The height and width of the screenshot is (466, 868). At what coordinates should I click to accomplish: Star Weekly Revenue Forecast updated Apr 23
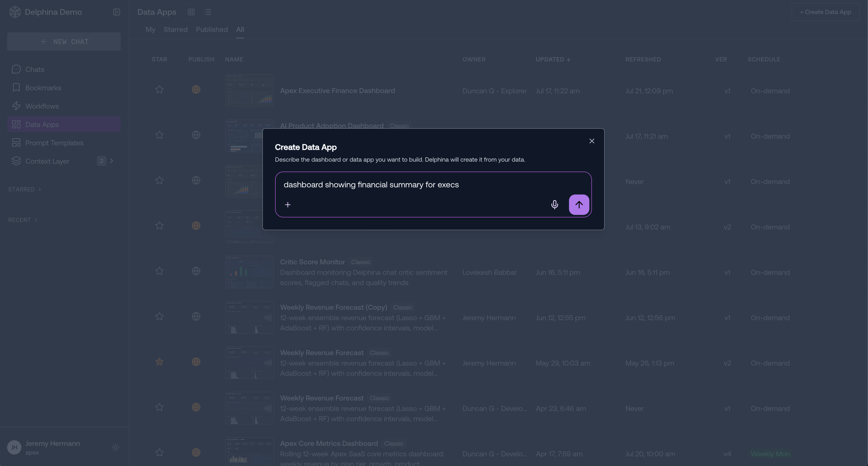[159, 407]
